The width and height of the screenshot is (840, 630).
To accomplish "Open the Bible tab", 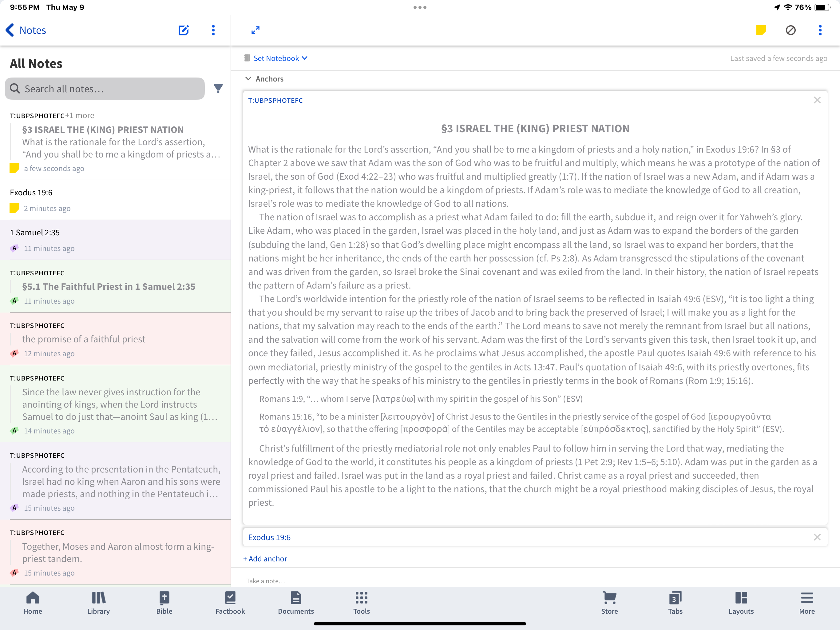I will [x=164, y=603].
